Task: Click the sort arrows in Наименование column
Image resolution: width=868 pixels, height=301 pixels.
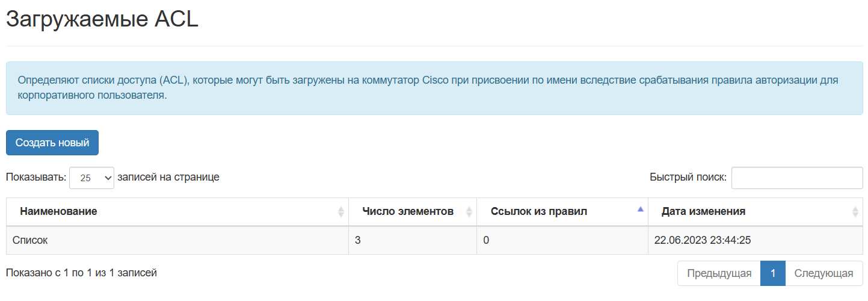Action: pyautogui.click(x=341, y=212)
